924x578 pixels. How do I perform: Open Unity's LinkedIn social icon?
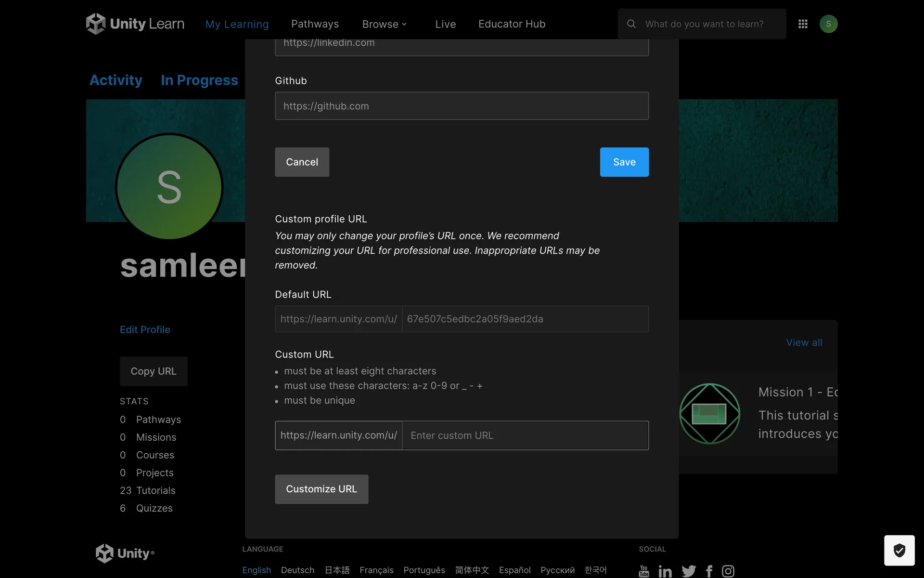tap(665, 571)
